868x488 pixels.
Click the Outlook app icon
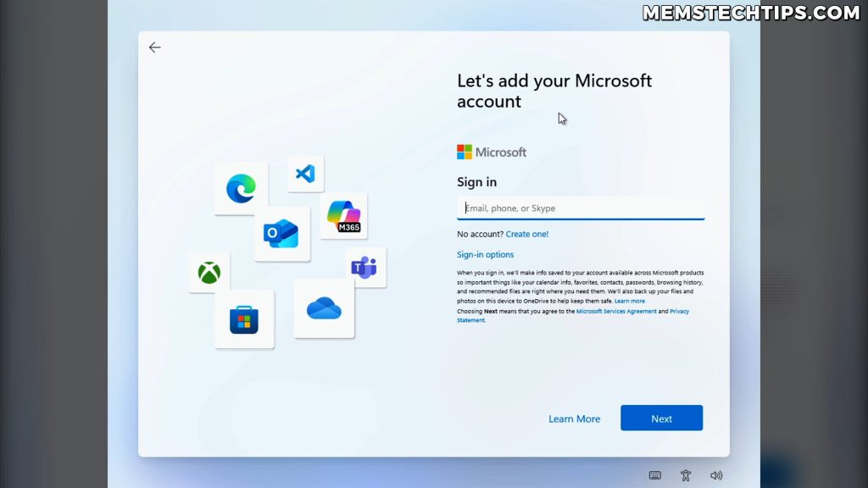pos(281,234)
